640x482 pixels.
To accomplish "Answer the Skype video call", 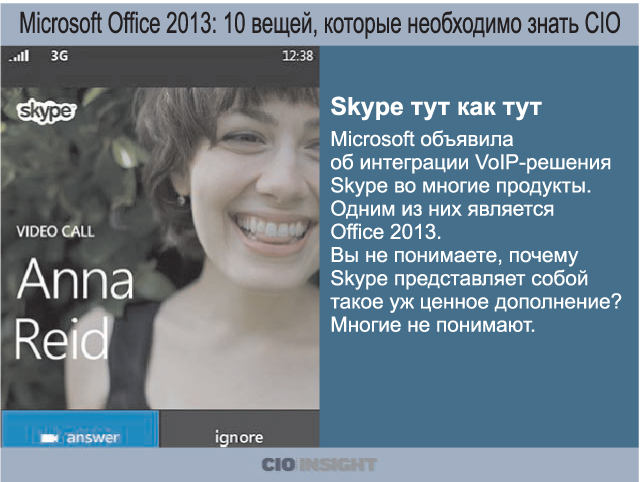I will (x=80, y=429).
